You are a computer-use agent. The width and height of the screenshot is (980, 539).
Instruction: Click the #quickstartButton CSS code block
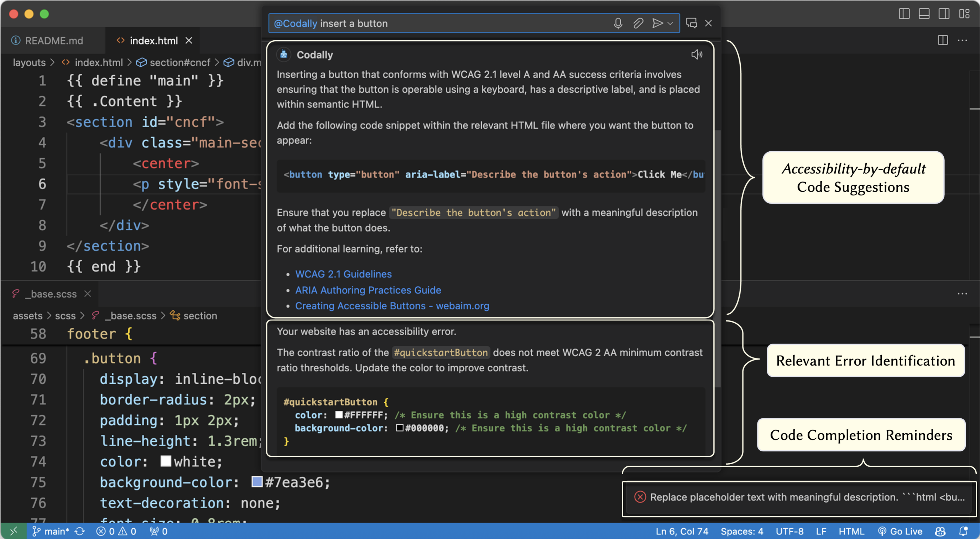tap(491, 422)
